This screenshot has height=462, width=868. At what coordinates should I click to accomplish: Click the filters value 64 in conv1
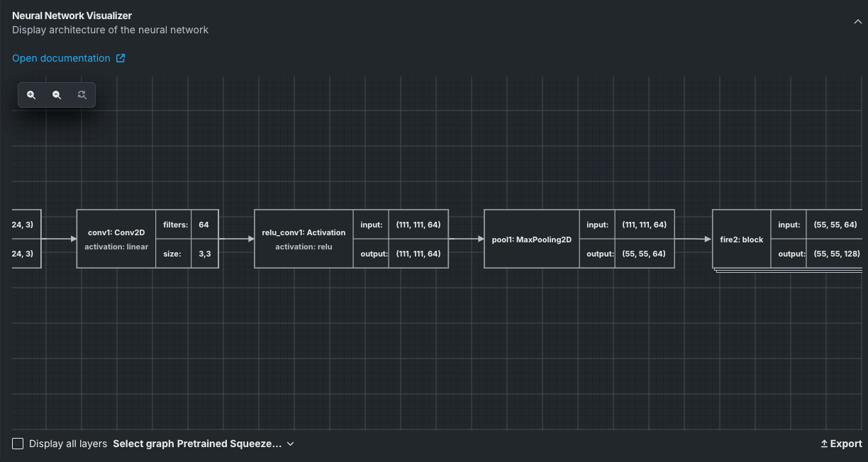click(204, 225)
